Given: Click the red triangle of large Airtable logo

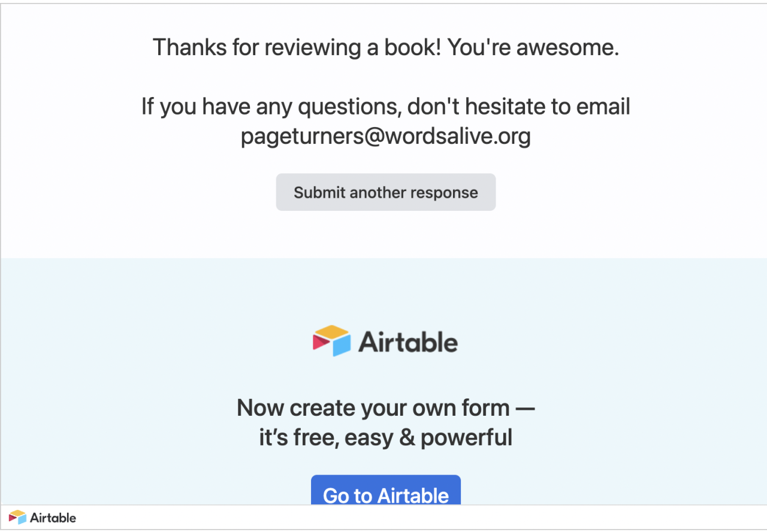Looking at the screenshot, I should tap(320, 342).
